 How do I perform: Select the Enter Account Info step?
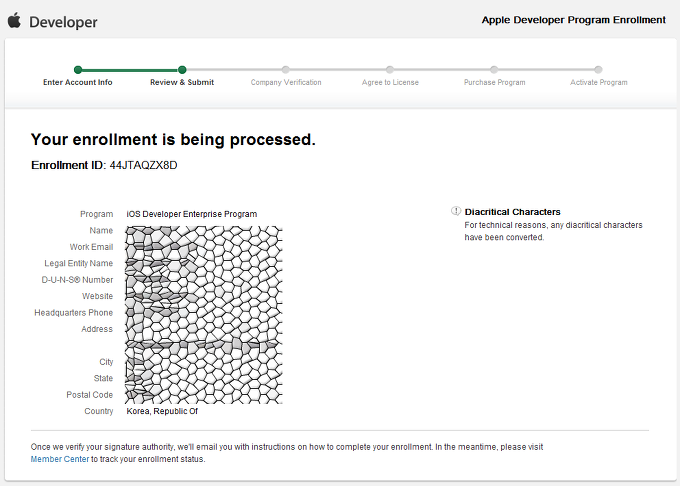78,82
